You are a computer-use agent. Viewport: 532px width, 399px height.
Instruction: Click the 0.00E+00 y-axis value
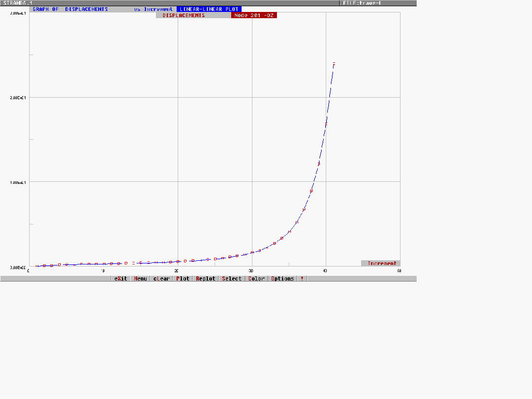click(x=18, y=268)
